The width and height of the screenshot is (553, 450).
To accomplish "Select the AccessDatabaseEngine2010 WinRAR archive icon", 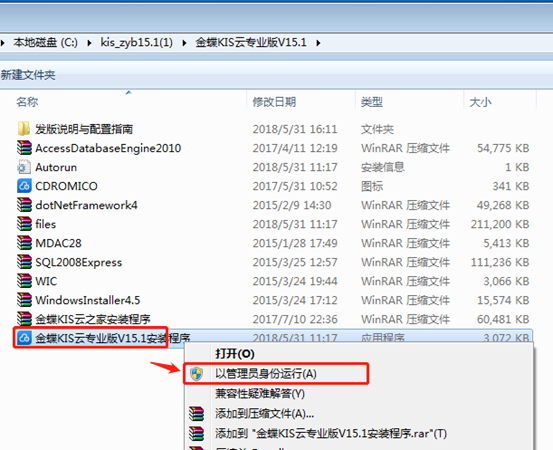I will point(24,148).
